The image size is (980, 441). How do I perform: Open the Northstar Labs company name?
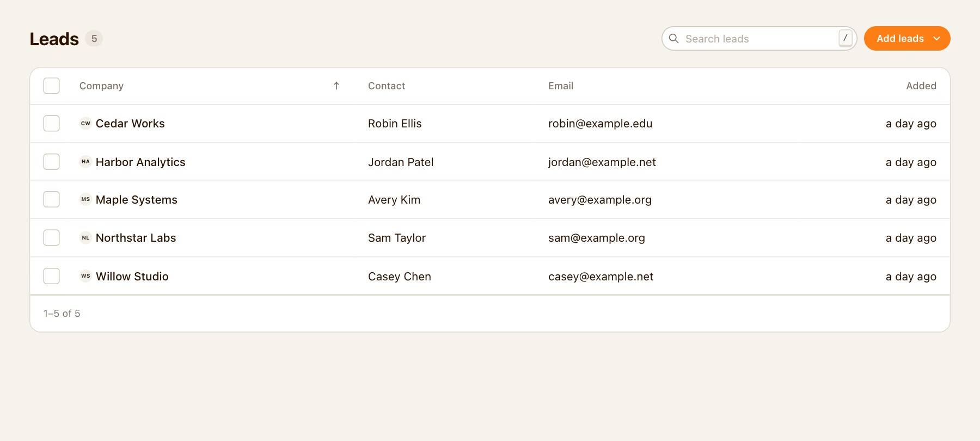tap(136, 238)
